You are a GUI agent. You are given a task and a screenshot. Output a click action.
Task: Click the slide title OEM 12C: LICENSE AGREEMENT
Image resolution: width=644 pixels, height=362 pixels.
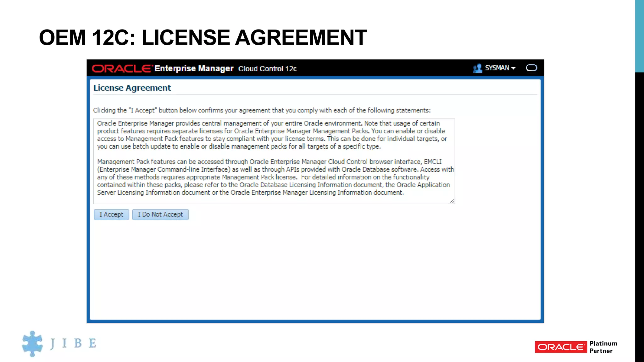(x=203, y=37)
